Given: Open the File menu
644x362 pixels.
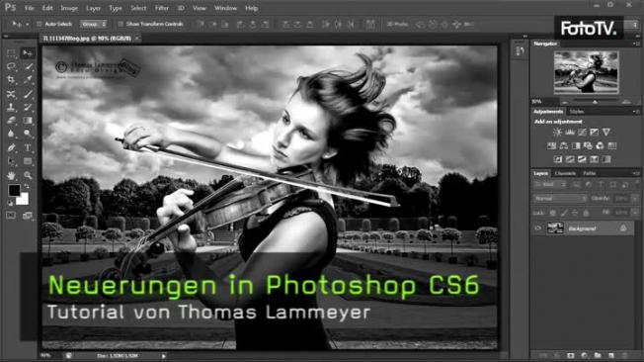Looking at the screenshot, I should 30,8.
